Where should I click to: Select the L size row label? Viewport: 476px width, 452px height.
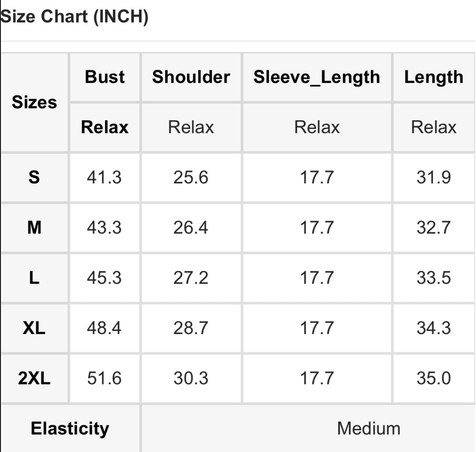pos(34,278)
